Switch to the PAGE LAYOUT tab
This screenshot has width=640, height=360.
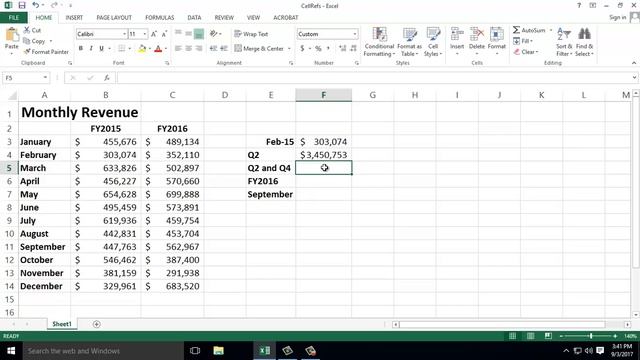tap(114, 18)
